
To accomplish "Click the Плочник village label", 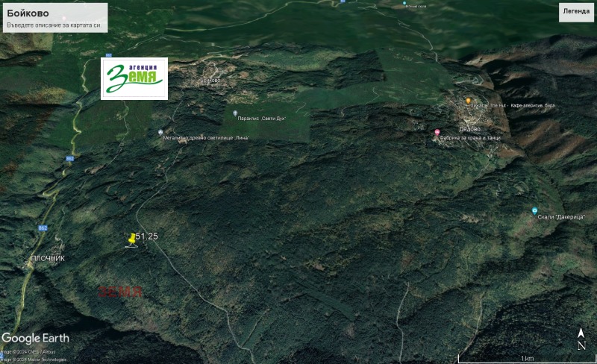I will pyautogui.click(x=47, y=258).
